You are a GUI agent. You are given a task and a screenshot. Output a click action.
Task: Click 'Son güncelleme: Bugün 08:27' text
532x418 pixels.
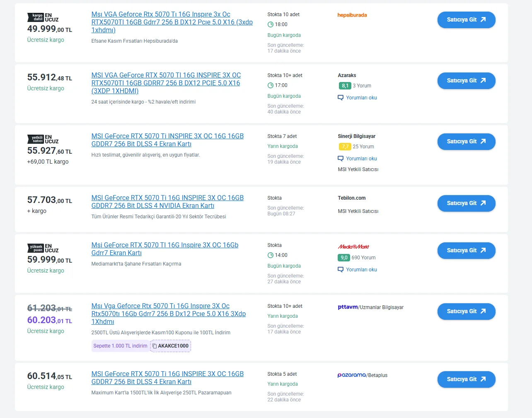[x=285, y=211]
